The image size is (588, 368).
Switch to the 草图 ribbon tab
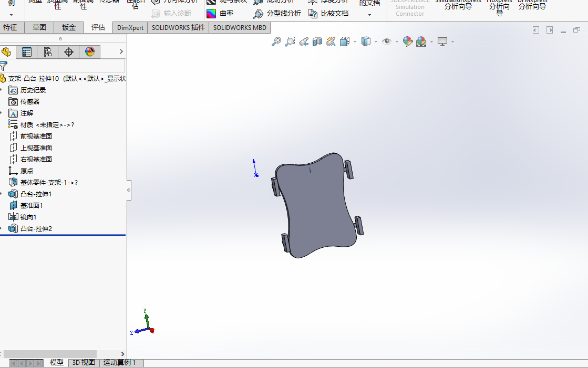tap(39, 27)
